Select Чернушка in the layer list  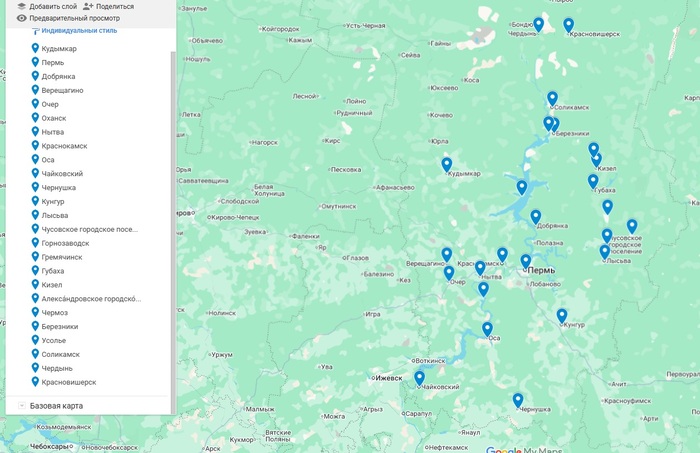58,187
